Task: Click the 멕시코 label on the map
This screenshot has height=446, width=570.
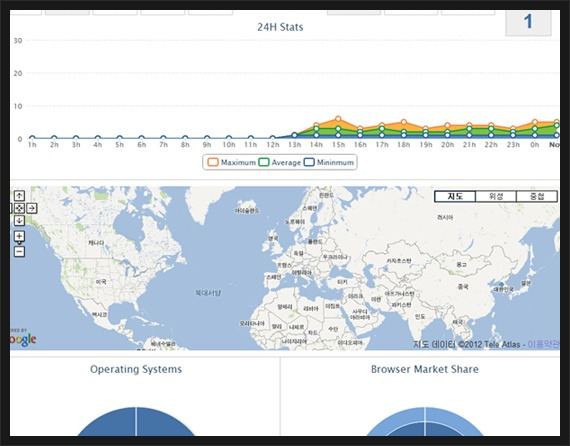Action: [99, 314]
